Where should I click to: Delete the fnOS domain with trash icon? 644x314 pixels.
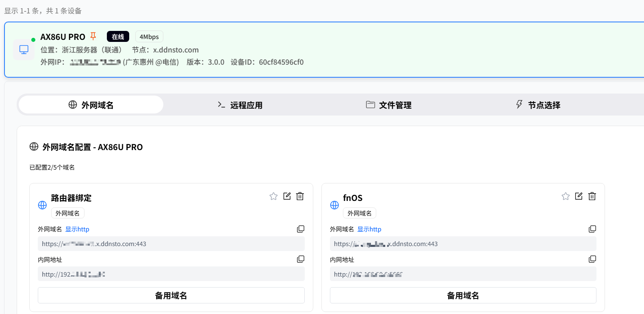click(x=592, y=196)
